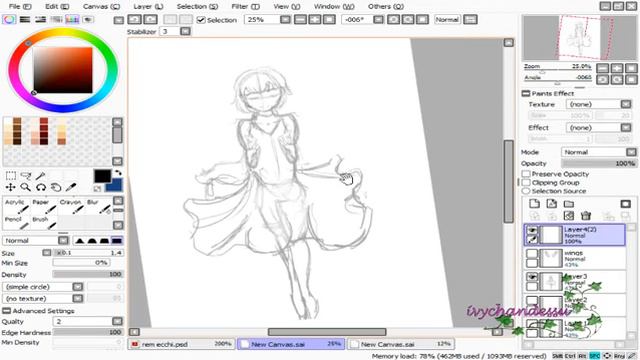The width and height of the screenshot is (640, 360).
Task: Open the rotation angle dropdown
Action: tap(378, 20)
